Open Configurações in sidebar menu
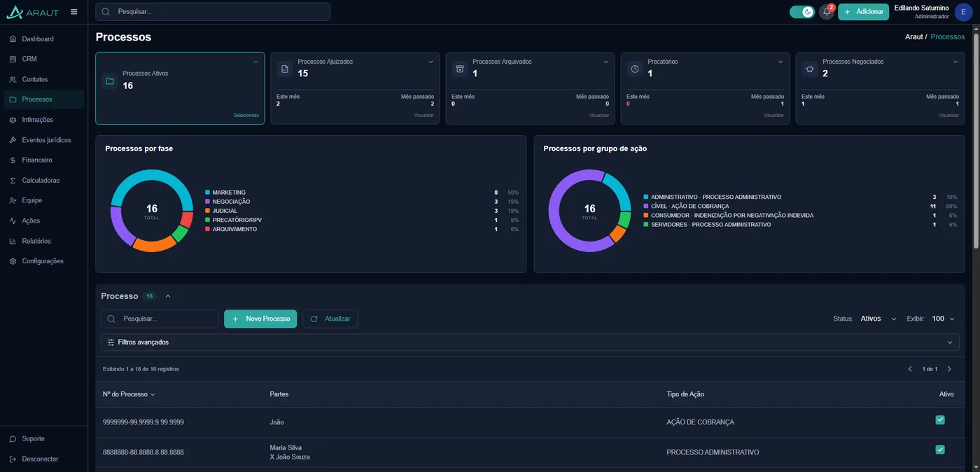This screenshot has width=980, height=472. coord(43,261)
